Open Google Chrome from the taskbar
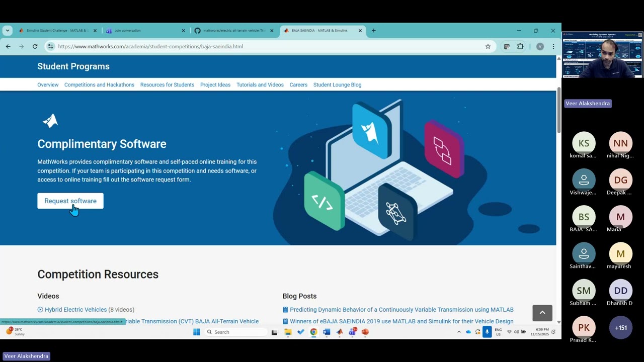This screenshot has height=362, width=644. coord(313,332)
